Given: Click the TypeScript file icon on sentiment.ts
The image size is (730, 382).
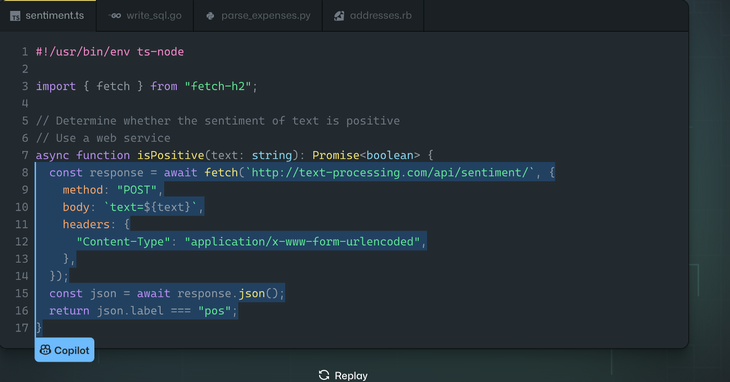Looking at the screenshot, I should (15, 16).
